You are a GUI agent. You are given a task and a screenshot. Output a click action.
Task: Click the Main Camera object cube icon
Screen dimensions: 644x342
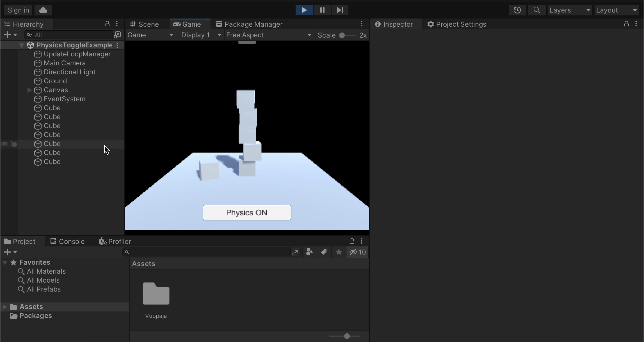38,63
